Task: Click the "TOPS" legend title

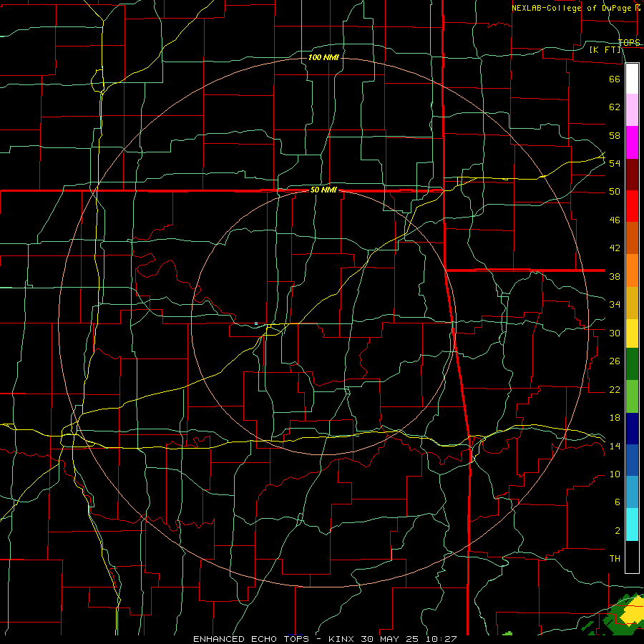Action: tap(629, 42)
